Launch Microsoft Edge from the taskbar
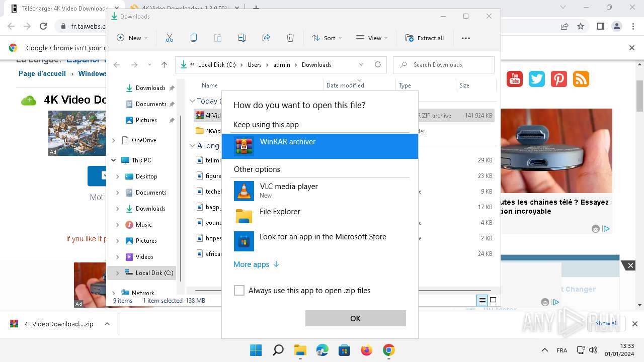The height and width of the screenshot is (362, 644). (x=322, y=350)
